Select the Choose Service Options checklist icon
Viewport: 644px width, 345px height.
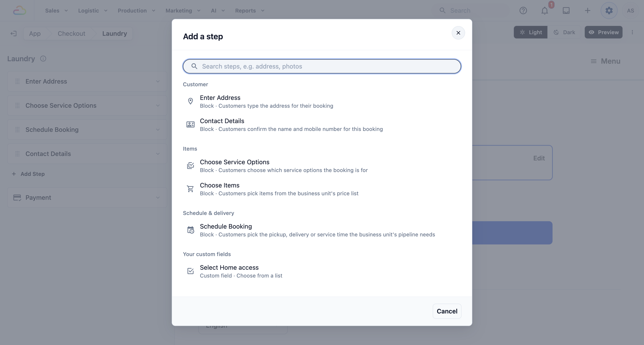click(x=191, y=165)
